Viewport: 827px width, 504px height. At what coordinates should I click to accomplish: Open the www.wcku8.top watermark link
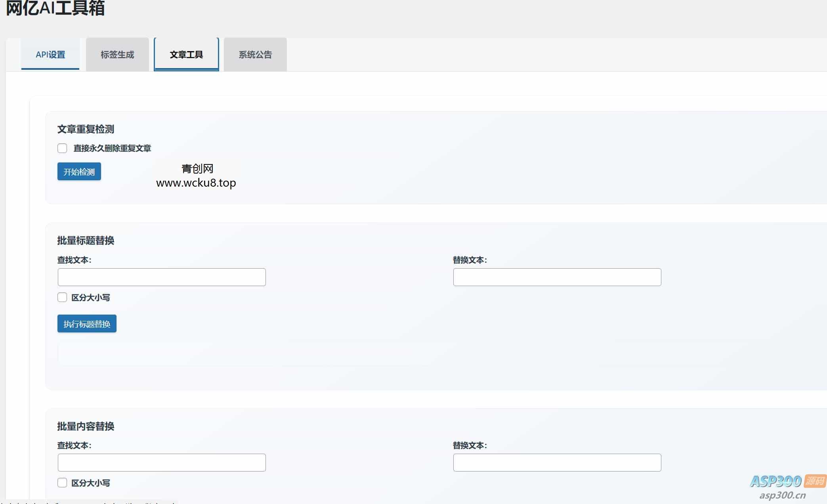[196, 183]
